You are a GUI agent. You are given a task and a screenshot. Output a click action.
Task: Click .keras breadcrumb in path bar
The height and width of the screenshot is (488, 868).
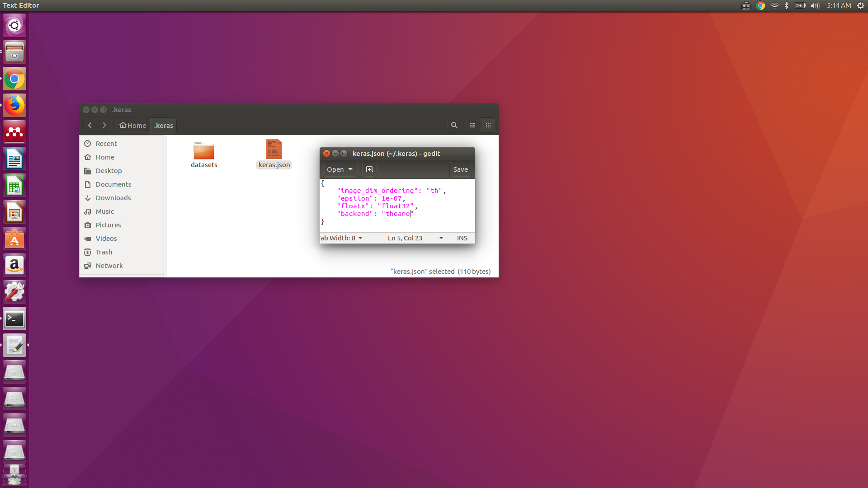(x=163, y=125)
